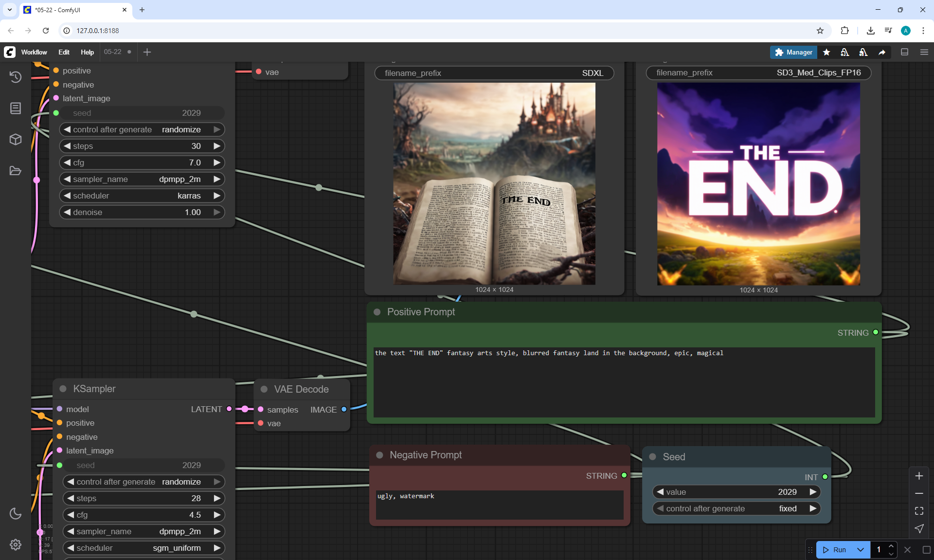Open the queue history sidebar icon
This screenshot has height=560, width=934.
pyautogui.click(x=16, y=77)
